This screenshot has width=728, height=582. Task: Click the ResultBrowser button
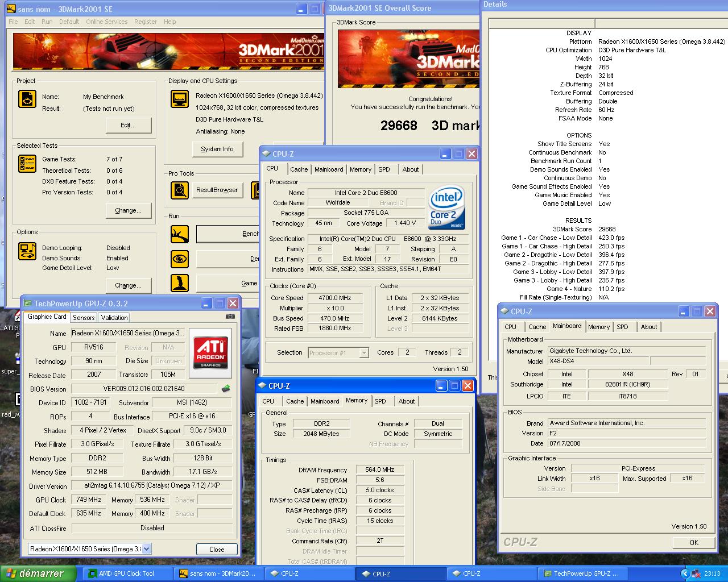[x=217, y=190]
